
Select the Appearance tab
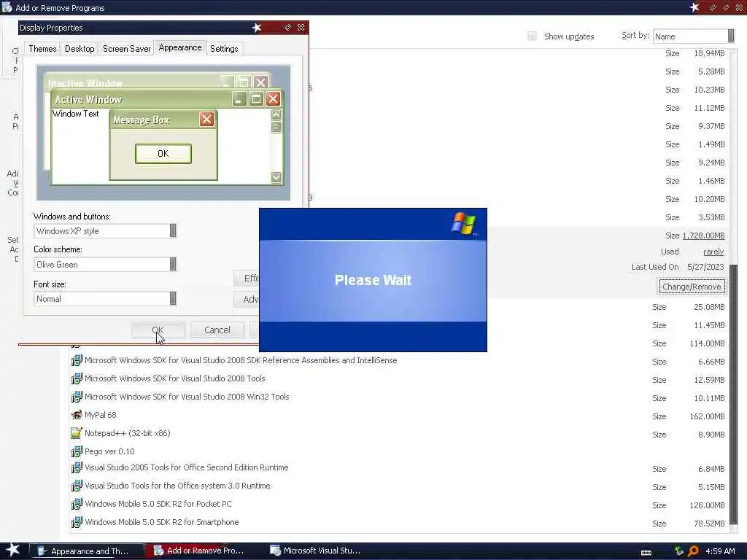[180, 47]
